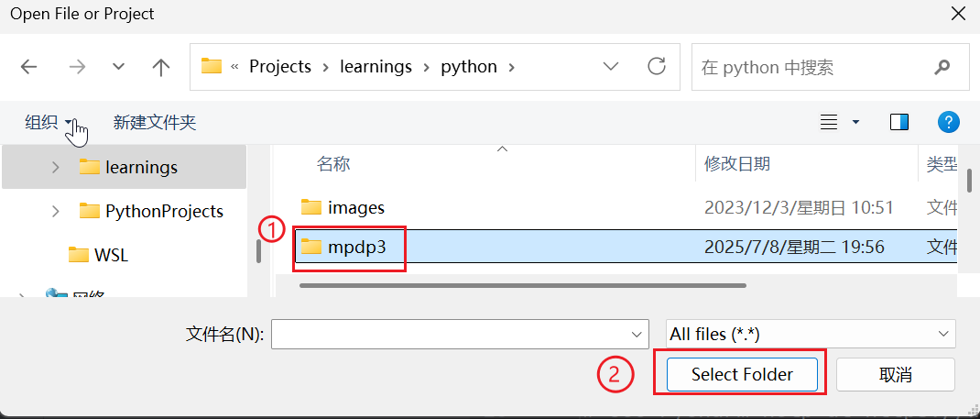Go up one folder level
The image size is (980, 419).
(161, 67)
